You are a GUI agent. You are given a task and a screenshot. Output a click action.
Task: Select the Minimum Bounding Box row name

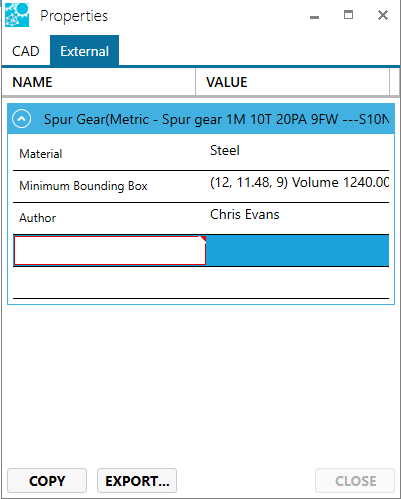pyautogui.click(x=83, y=186)
